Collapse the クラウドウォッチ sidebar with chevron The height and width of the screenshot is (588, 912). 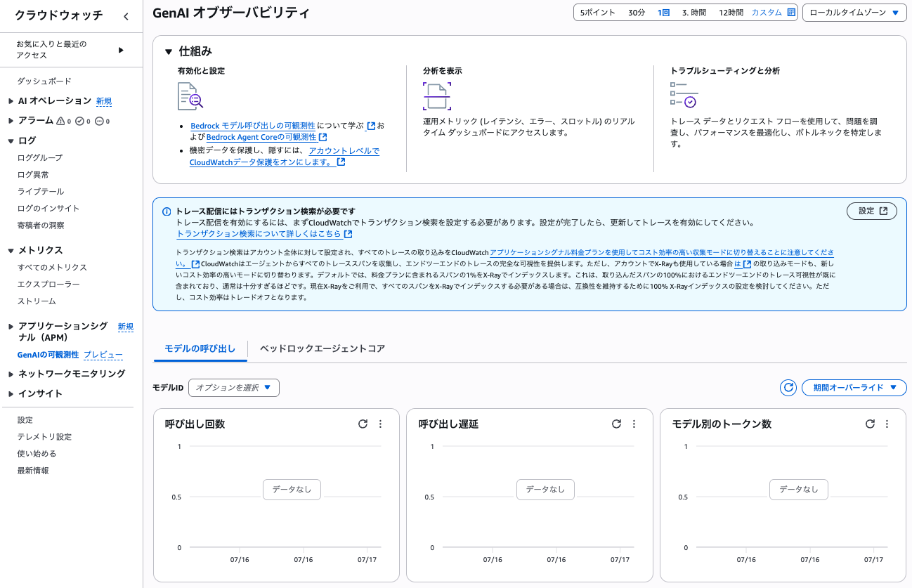pos(126,16)
